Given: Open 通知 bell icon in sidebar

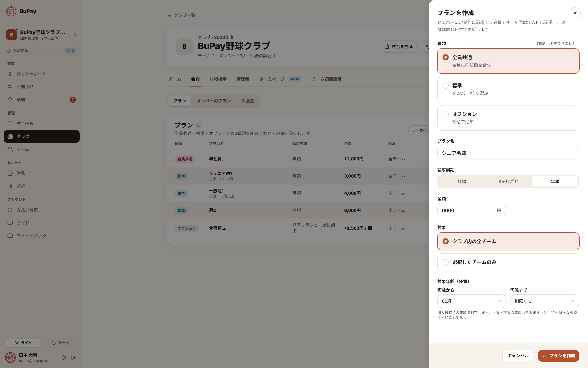Looking at the screenshot, I should (x=10, y=100).
